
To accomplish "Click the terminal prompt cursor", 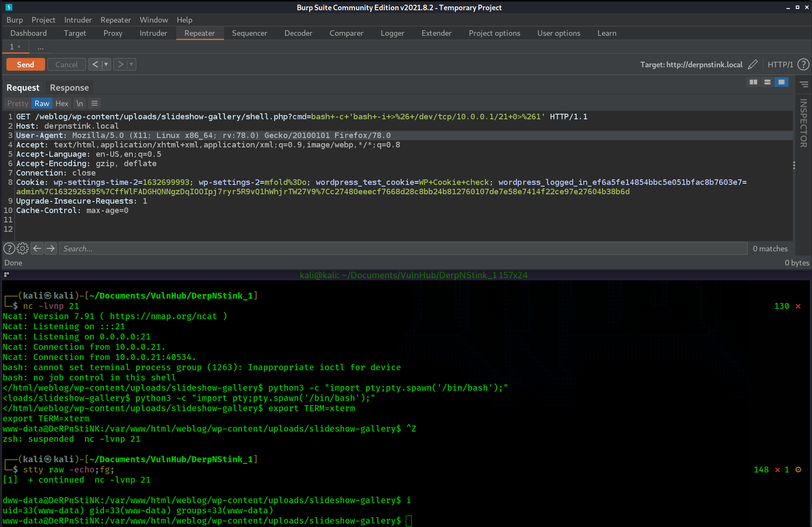I will coord(409,521).
